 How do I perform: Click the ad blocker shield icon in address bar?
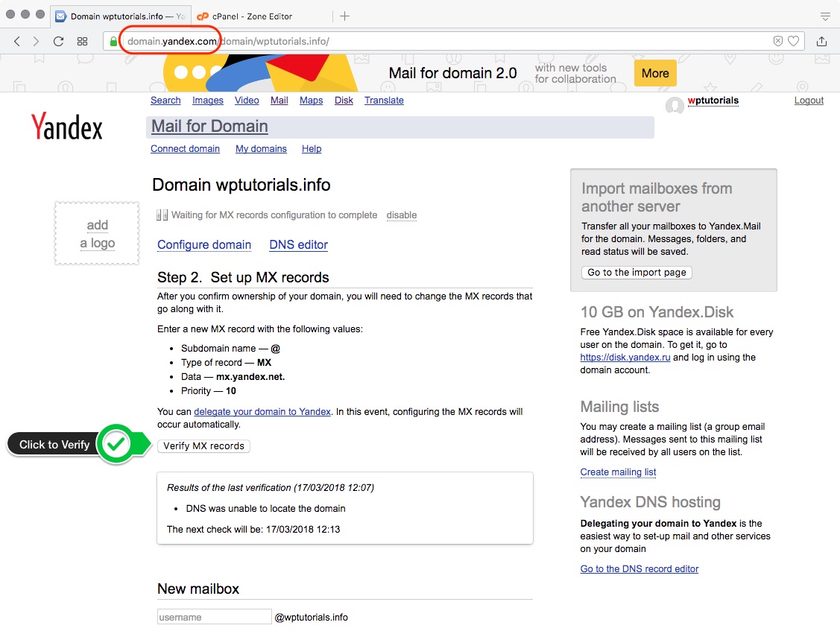tap(778, 41)
